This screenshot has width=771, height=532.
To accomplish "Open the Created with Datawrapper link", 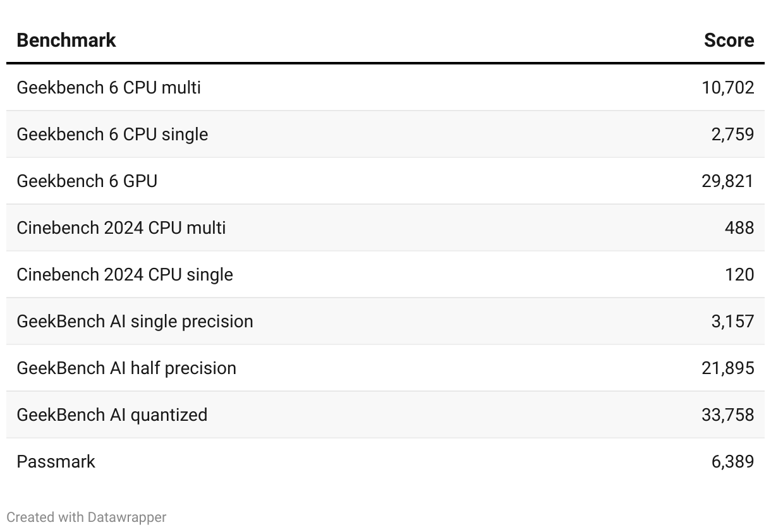I will tap(87, 517).
